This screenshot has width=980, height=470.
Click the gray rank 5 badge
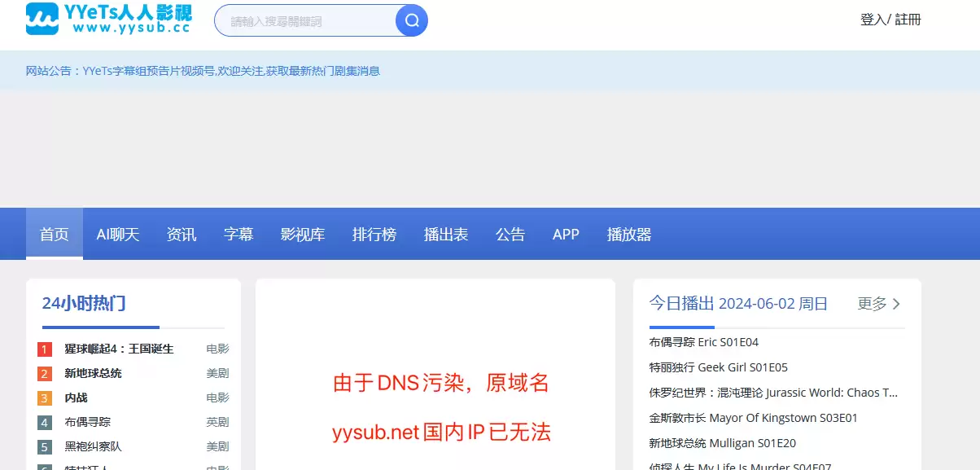[x=45, y=447]
